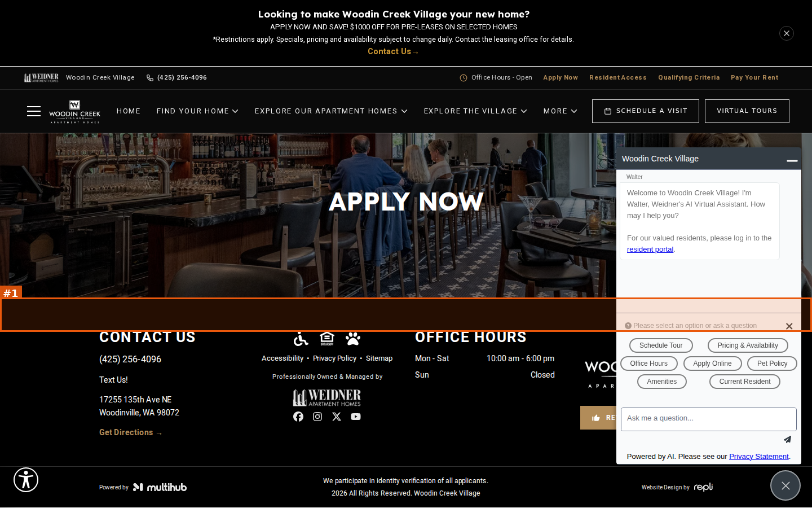Image resolution: width=812 pixels, height=508 pixels.
Task: Open the hamburger menu icon
Action: click(34, 111)
